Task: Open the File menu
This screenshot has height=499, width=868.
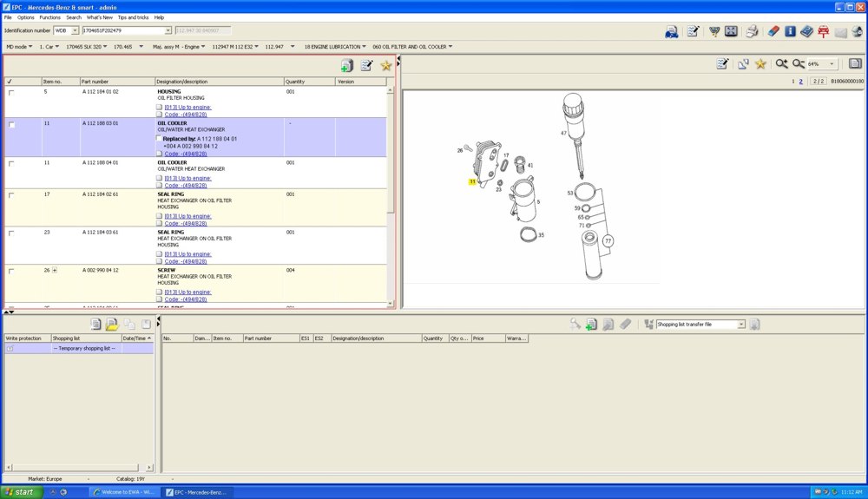Action: (x=8, y=17)
